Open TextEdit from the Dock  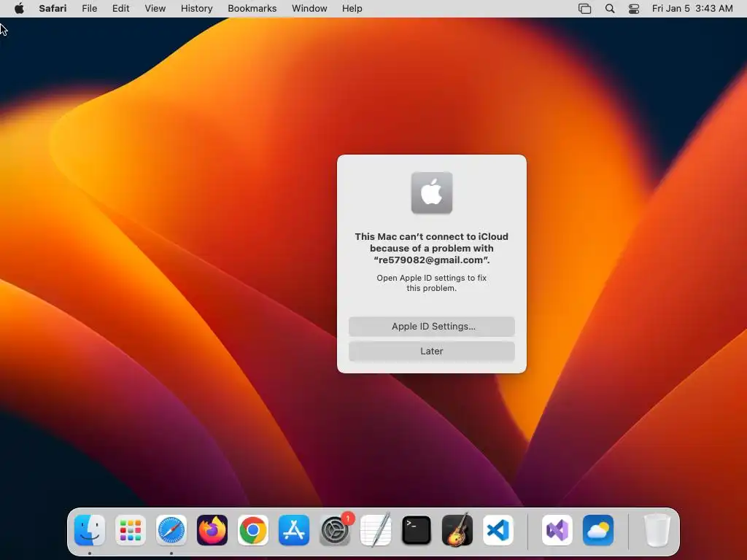[x=376, y=530]
